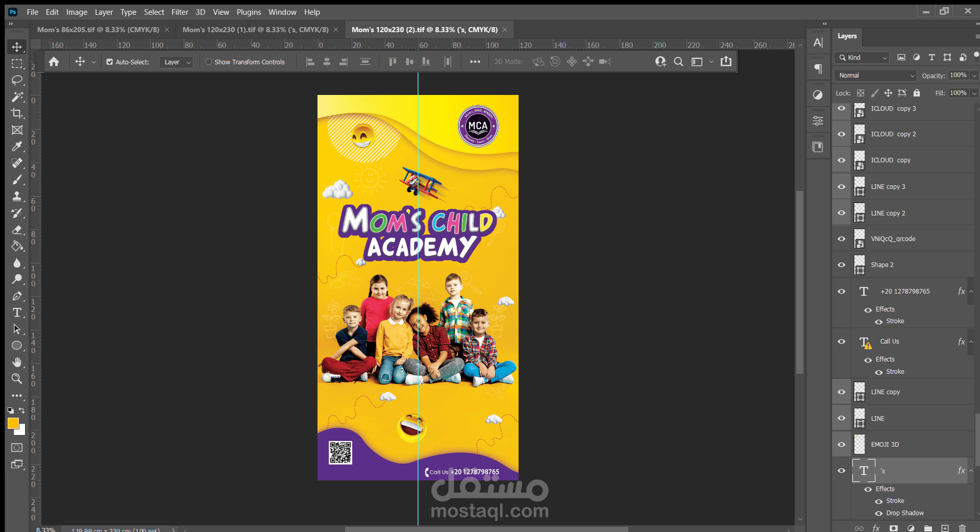The height and width of the screenshot is (532, 980).
Task: Switch to Mom's 120x230 (1).tif tab
Action: [x=255, y=30]
